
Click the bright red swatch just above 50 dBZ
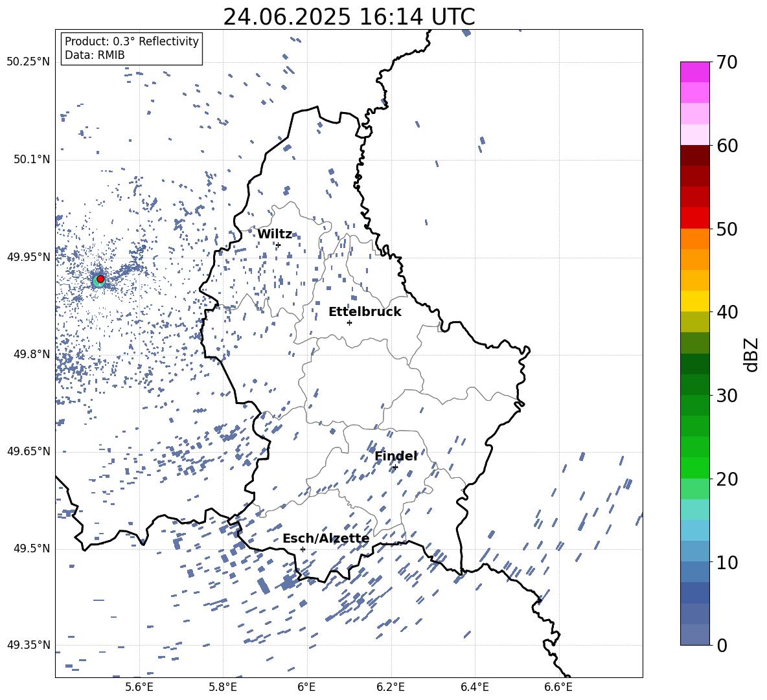pyautogui.click(x=694, y=218)
